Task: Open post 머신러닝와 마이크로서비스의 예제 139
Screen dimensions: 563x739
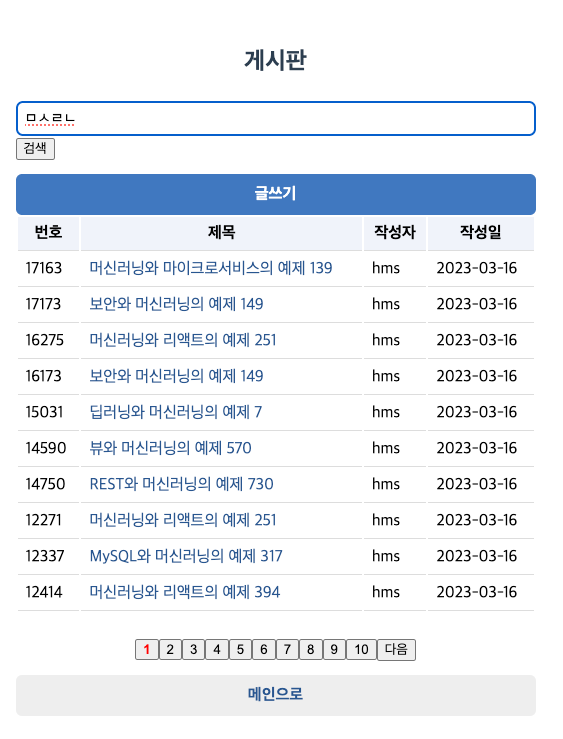Action: (x=211, y=268)
